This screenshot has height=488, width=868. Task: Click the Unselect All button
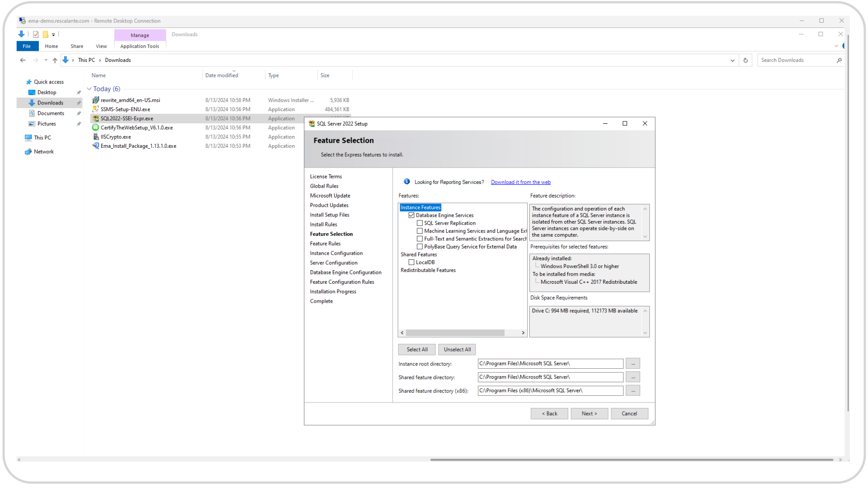[x=457, y=349]
